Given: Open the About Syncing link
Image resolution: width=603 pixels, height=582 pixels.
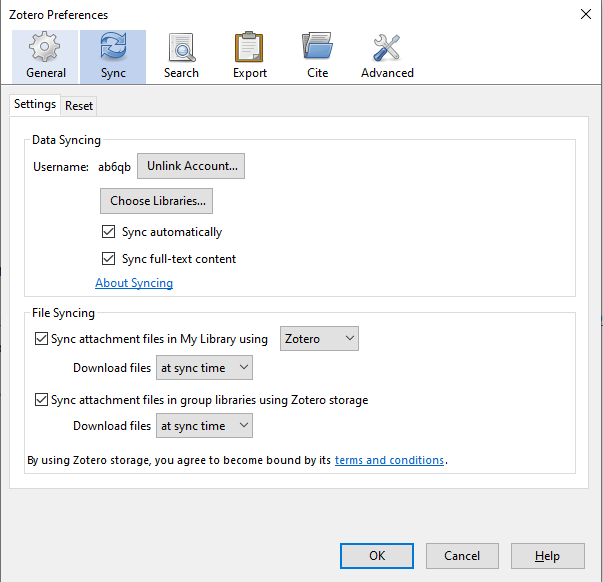Looking at the screenshot, I should pyautogui.click(x=134, y=283).
